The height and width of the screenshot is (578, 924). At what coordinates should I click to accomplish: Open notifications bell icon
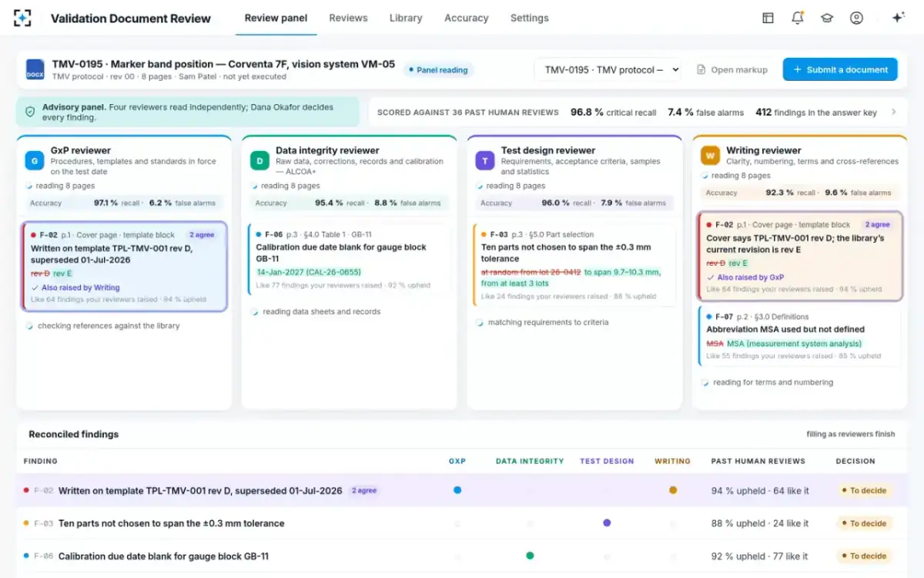pos(797,18)
